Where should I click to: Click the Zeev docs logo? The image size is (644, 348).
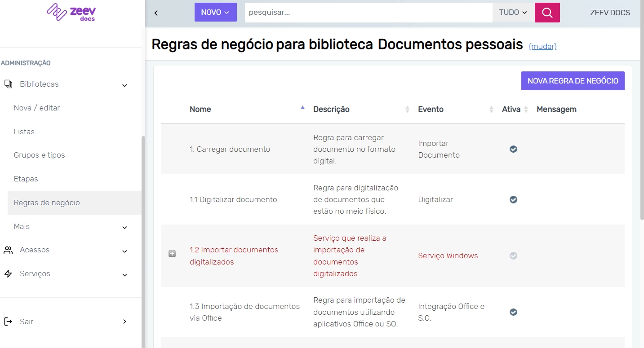(71, 12)
